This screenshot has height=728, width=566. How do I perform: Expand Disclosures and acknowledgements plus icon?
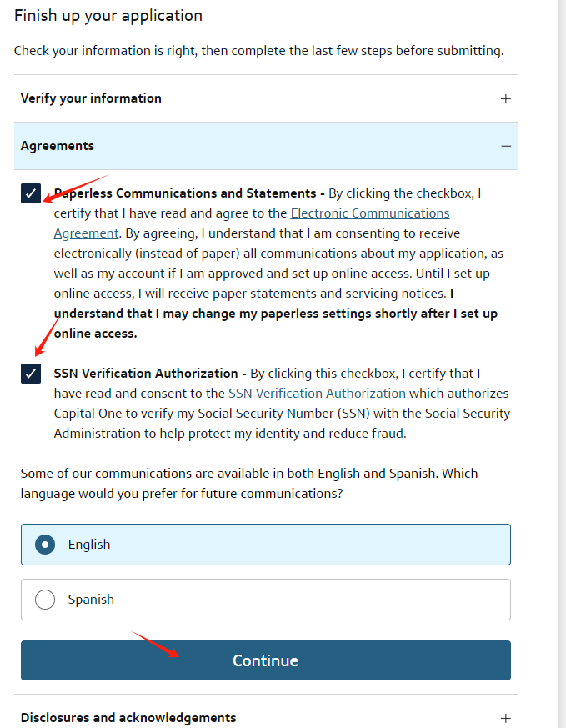(506, 718)
